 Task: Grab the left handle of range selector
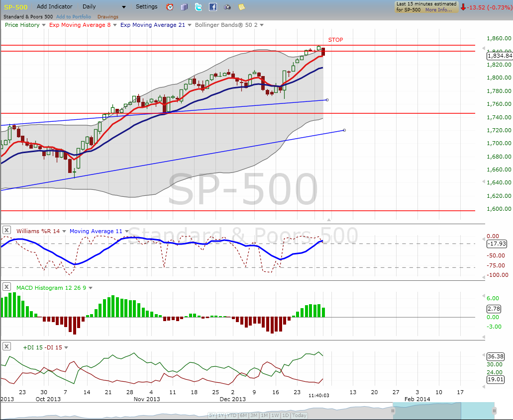pyautogui.click(x=393, y=411)
